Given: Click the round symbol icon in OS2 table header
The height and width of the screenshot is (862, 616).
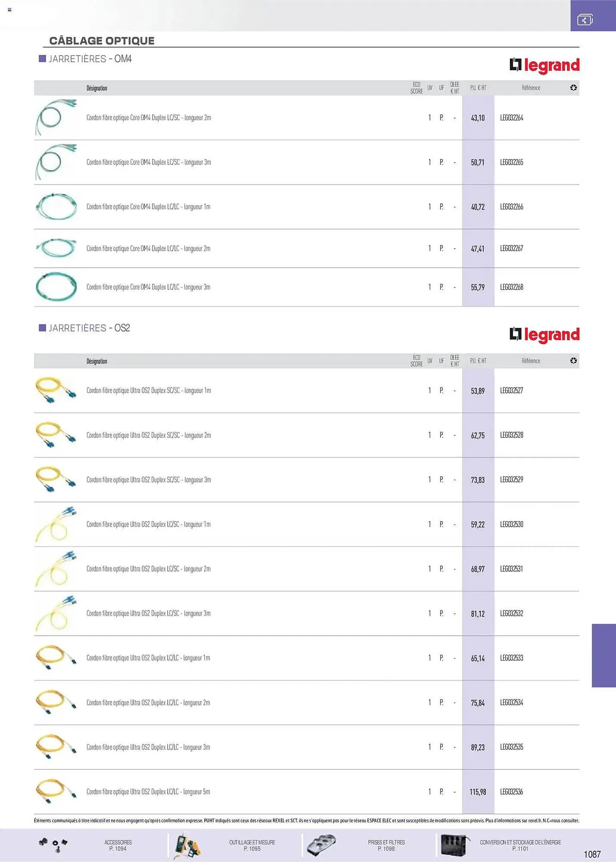Looking at the screenshot, I should [x=573, y=361].
